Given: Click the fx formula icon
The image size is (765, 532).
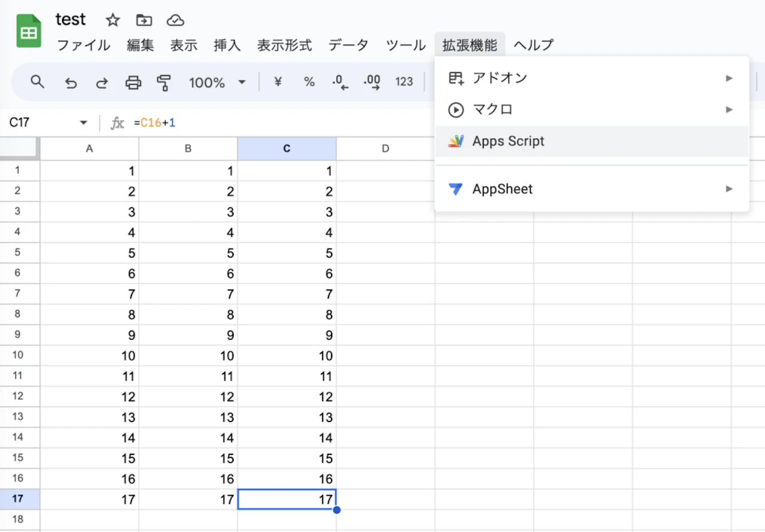Looking at the screenshot, I should point(118,123).
